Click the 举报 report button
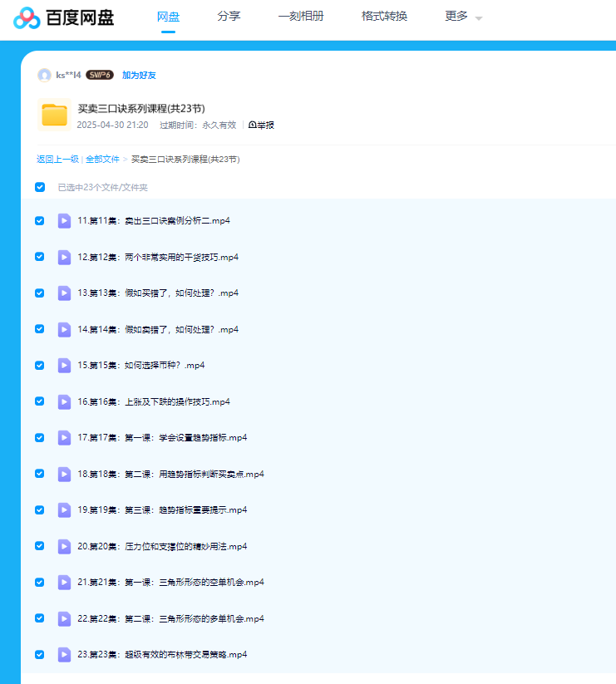 pos(261,125)
